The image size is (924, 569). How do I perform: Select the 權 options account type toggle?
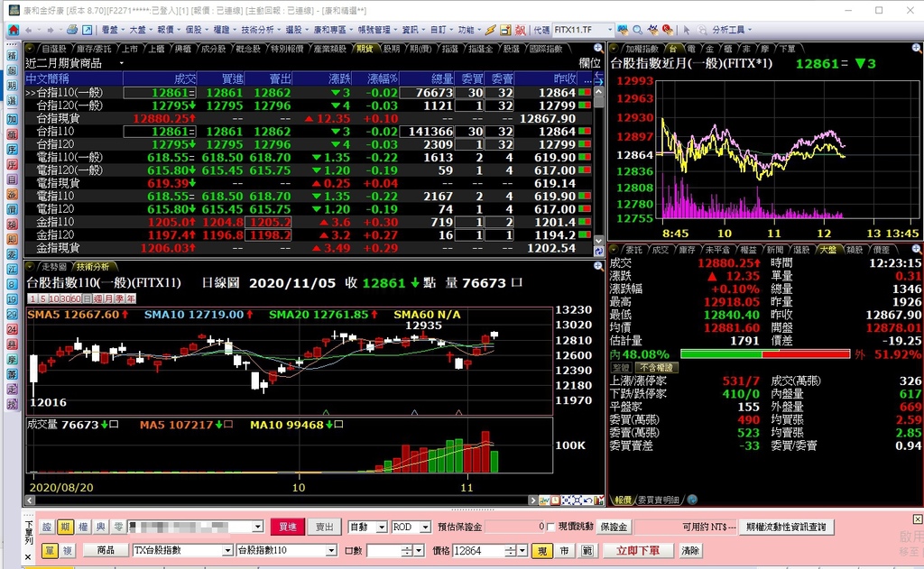[83, 527]
